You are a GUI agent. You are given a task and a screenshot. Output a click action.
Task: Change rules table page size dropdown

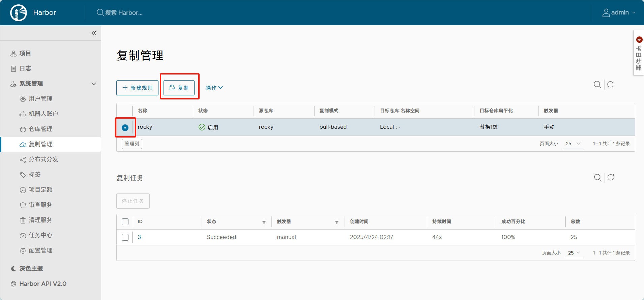(573, 144)
